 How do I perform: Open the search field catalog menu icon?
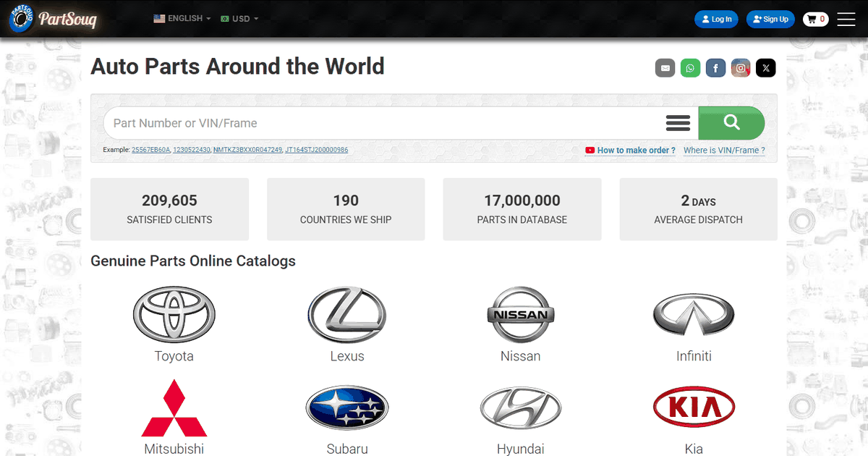click(x=678, y=123)
